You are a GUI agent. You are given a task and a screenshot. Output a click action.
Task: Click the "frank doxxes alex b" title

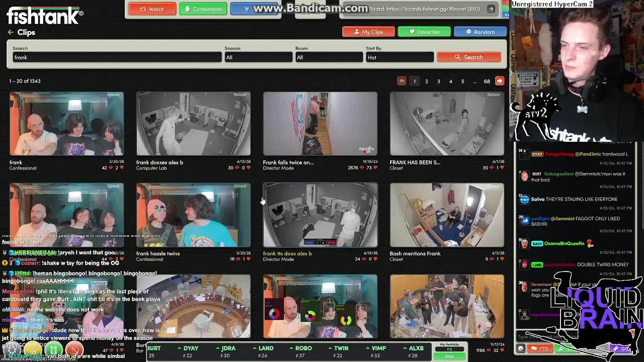159,162
